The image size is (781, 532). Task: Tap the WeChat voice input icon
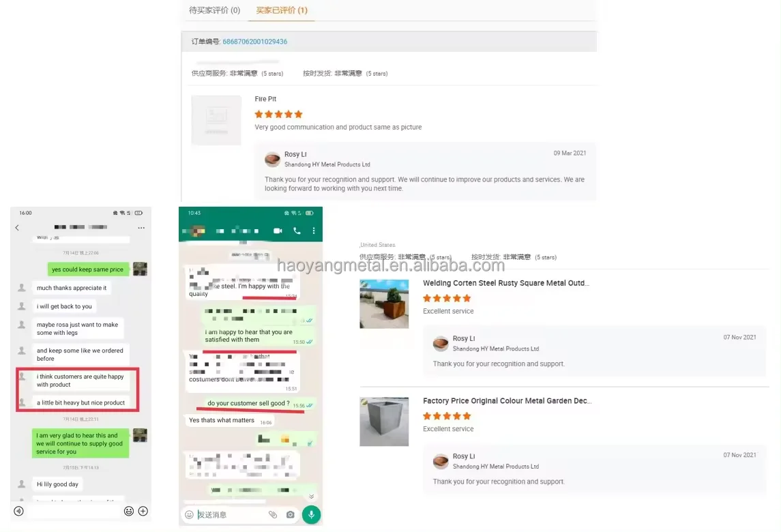tap(19, 511)
